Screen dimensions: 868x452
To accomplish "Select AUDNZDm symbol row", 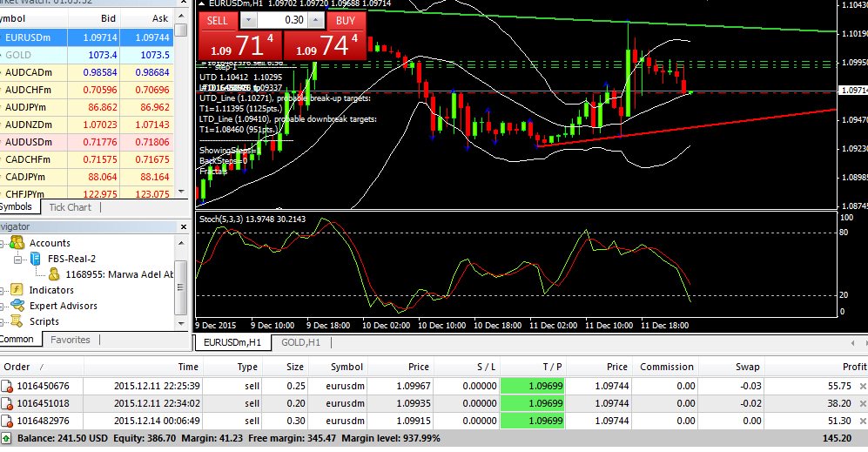I will pyautogui.click(x=86, y=125).
